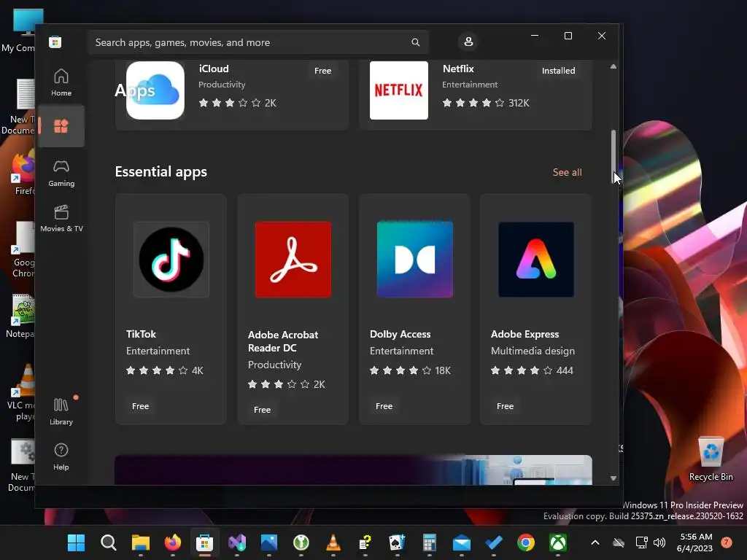Click the Free button under TikTok
The height and width of the screenshot is (560, 747).
click(141, 406)
